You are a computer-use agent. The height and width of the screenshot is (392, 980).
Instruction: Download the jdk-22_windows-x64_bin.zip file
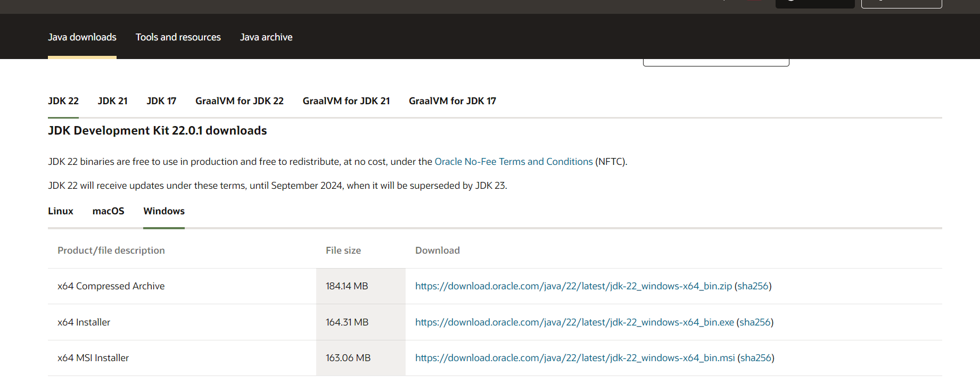574,286
